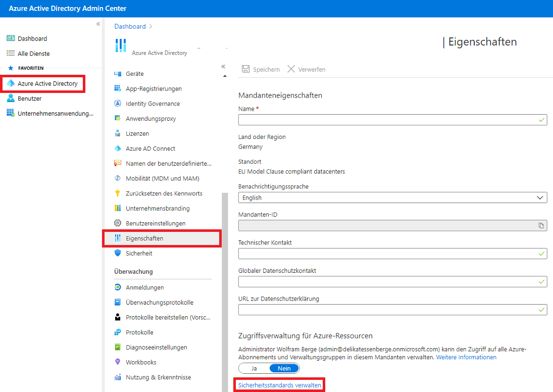Click the Azure AD Connect icon

tap(118, 149)
